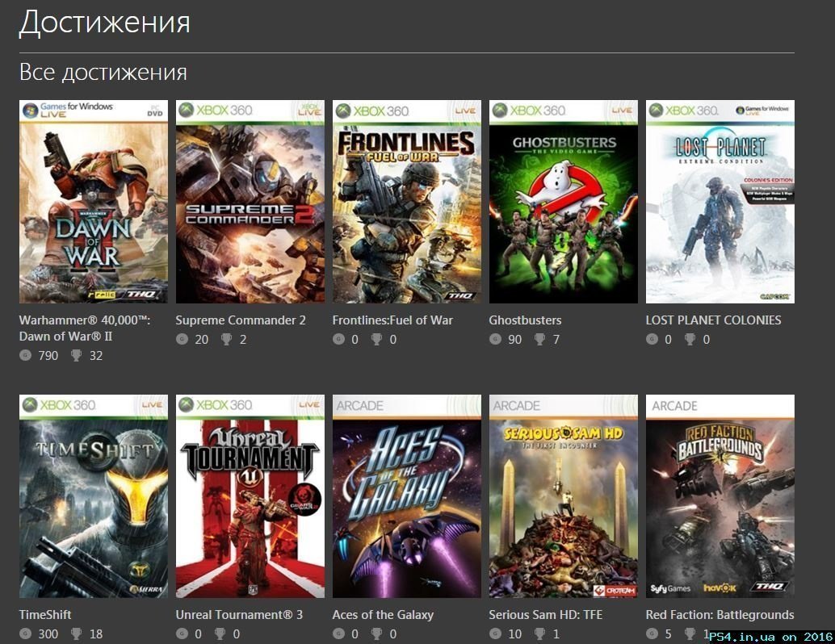Click the gamerscore icon under Ghostbusters
This screenshot has height=644, width=835.
point(495,339)
